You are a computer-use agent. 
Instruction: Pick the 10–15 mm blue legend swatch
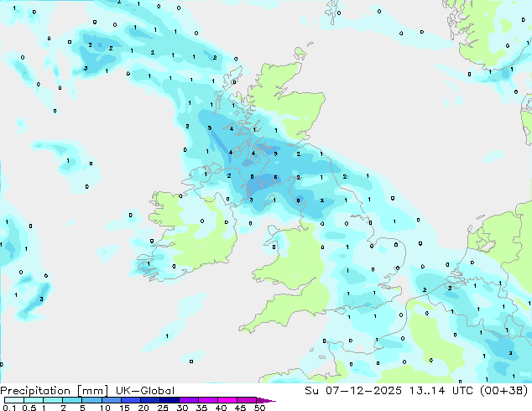coord(112,400)
